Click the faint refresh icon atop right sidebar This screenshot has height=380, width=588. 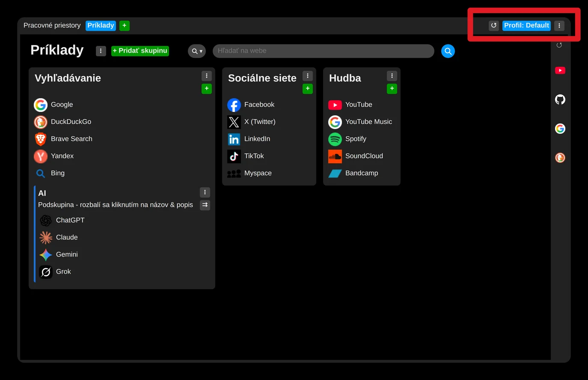[x=559, y=45]
